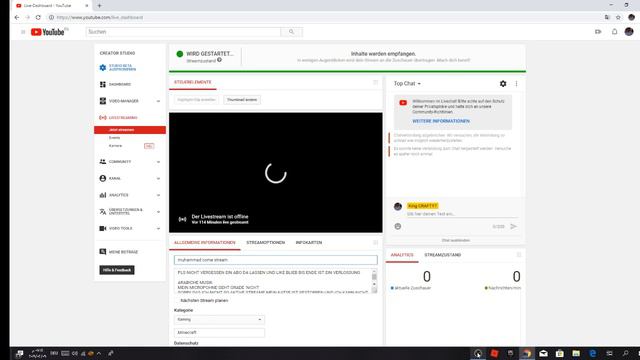Open Weitere Informationen link
Screen dimensions: 640x360
tap(441, 121)
